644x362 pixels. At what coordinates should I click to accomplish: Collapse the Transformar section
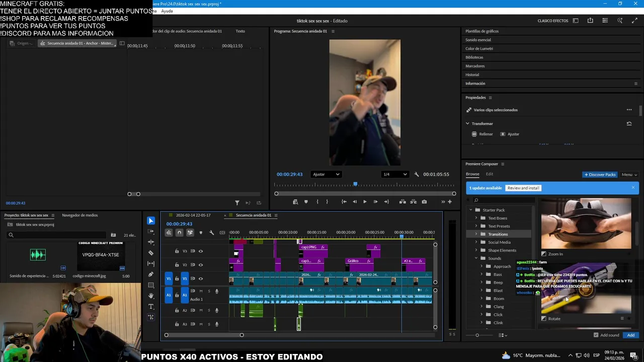(x=467, y=124)
